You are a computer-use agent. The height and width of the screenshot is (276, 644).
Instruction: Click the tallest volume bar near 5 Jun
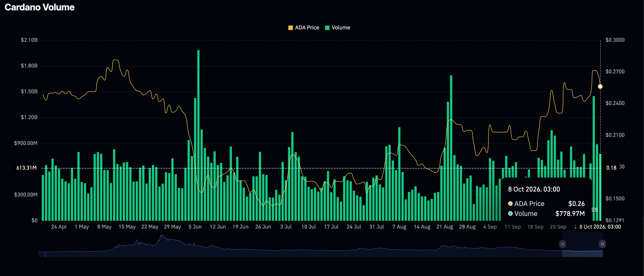(x=198, y=135)
